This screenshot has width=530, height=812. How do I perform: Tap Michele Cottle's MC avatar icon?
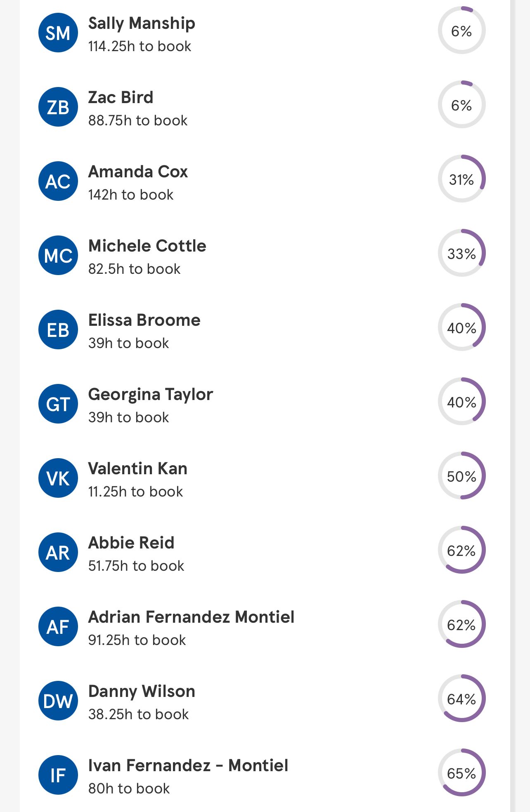58,255
